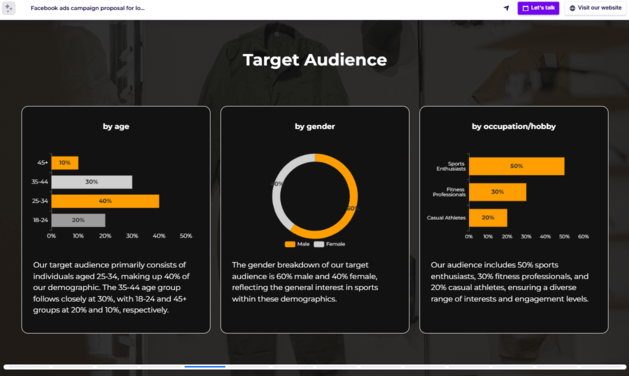Viewport: 629px width, 376px height.
Task: Click the Fitness Professionals 30% bar
Action: click(x=497, y=192)
